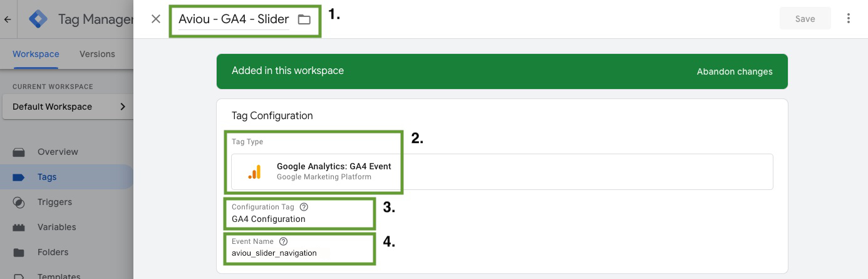The width and height of the screenshot is (868, 279).
Task: Click the Variables brick icon
Action: point(19,228)
